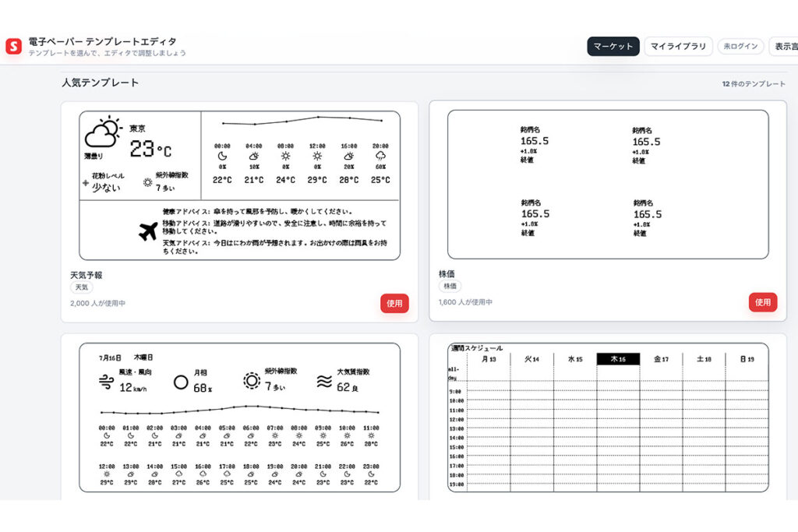Open the hourly weather detail template preview

[240, 417]
